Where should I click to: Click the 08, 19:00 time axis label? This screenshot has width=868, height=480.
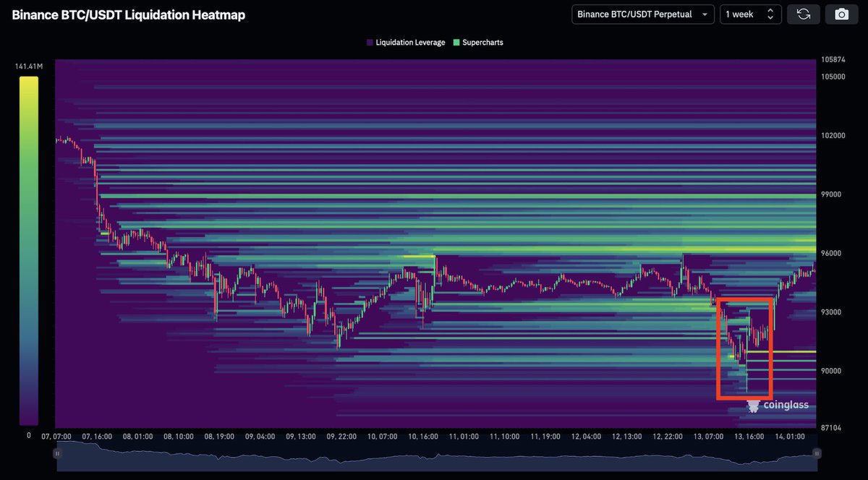(219, 437)
